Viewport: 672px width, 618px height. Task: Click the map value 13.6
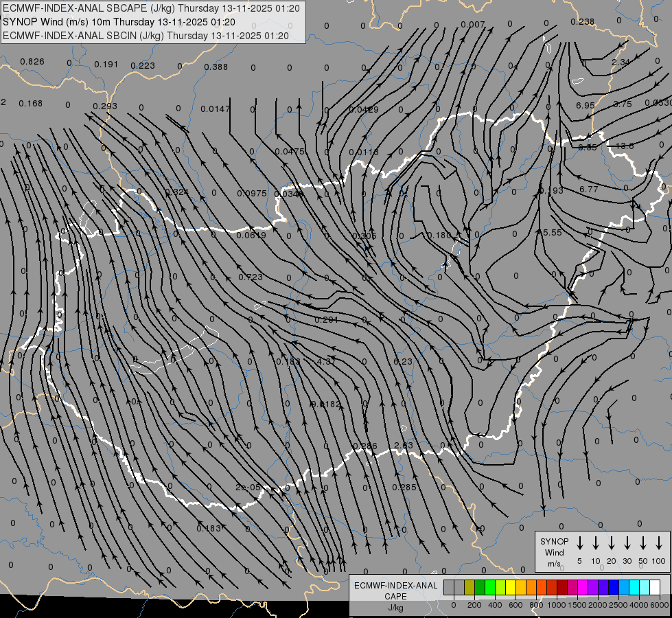click(625, 146)
